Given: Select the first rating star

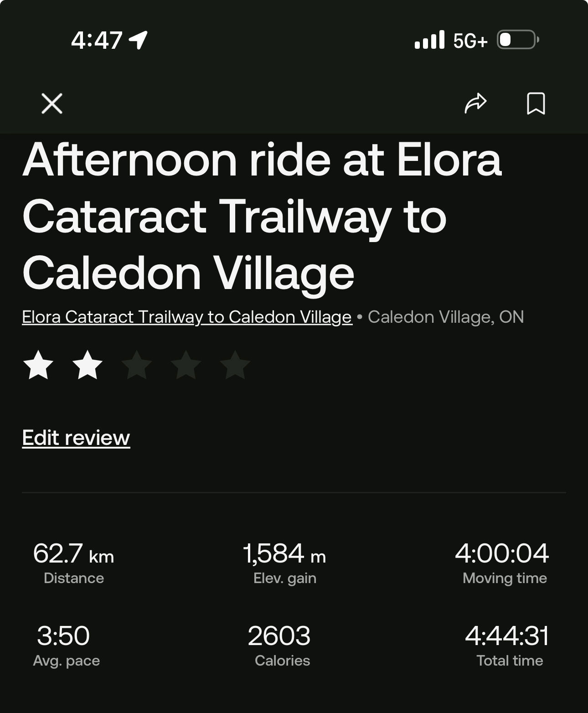Looking at the screenshot, I should tap(38, 365).
